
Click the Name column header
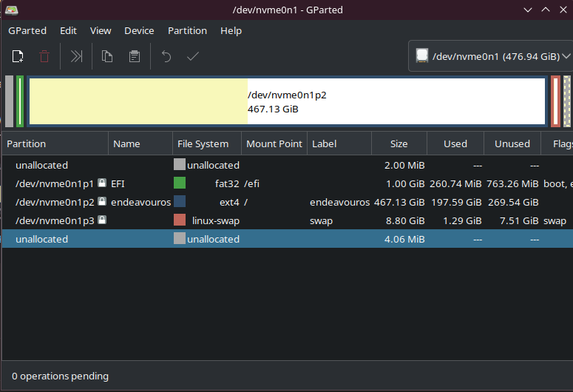click(x=140, y=143)
